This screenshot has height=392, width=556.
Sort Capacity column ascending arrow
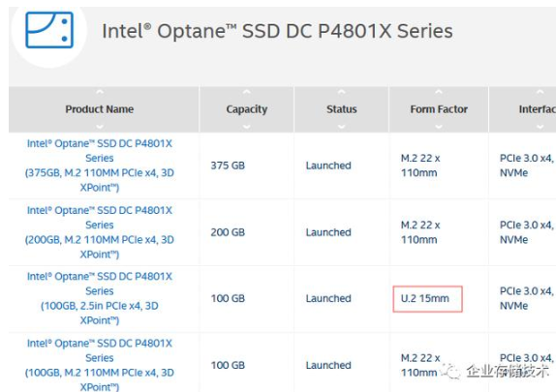pos(246,92)
